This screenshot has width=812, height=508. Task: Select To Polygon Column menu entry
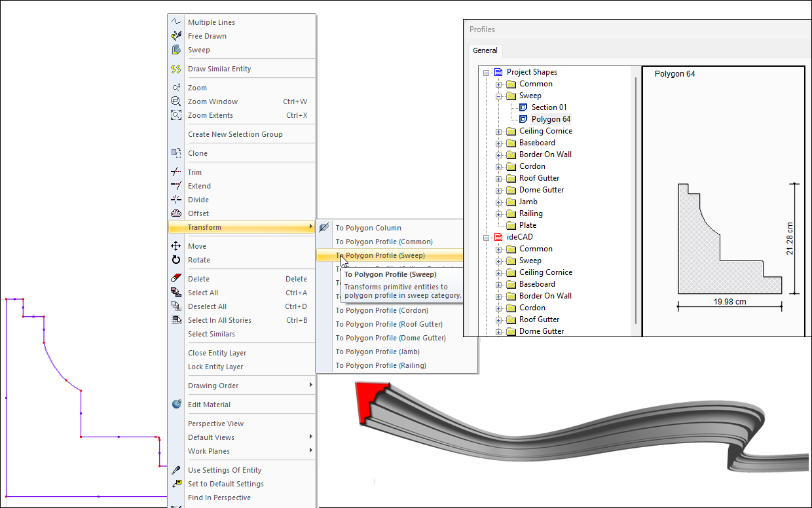[368, 228]
